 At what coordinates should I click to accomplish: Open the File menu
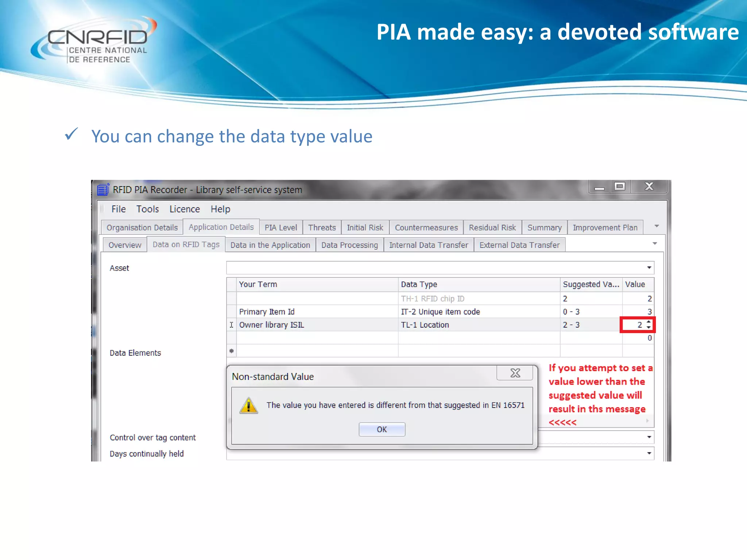[x=119, y=209]
